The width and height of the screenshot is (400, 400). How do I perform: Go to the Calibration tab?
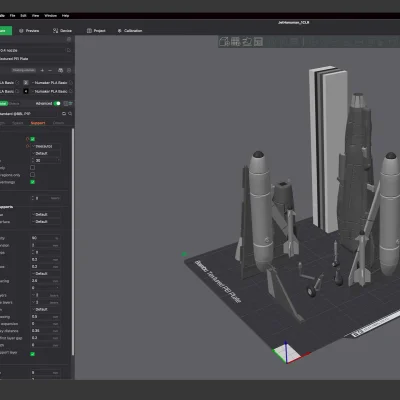pos(130,31)
